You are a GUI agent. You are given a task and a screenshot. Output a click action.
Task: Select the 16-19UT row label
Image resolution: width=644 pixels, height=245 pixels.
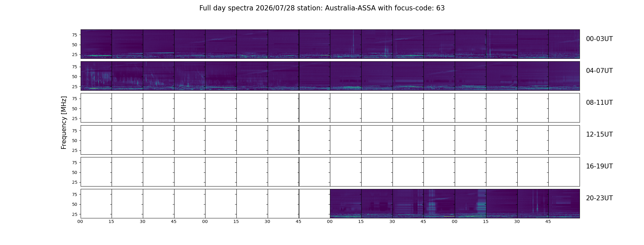599,166
